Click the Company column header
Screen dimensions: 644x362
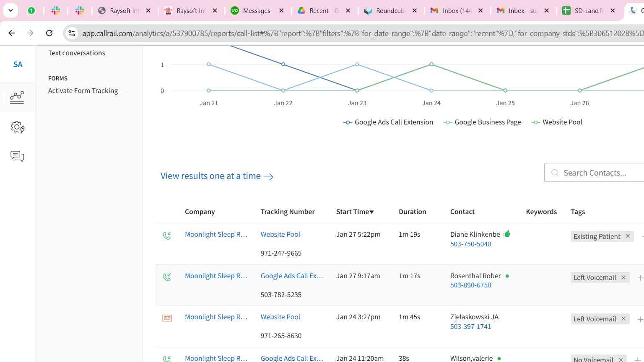[200, 212]
